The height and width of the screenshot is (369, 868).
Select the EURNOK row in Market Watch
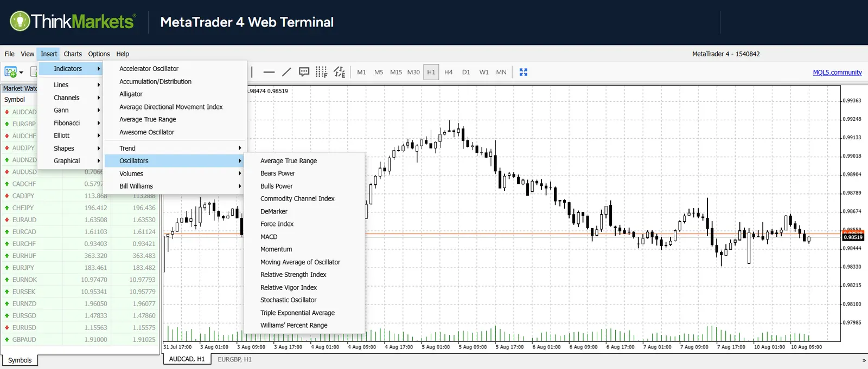point(80,280)
